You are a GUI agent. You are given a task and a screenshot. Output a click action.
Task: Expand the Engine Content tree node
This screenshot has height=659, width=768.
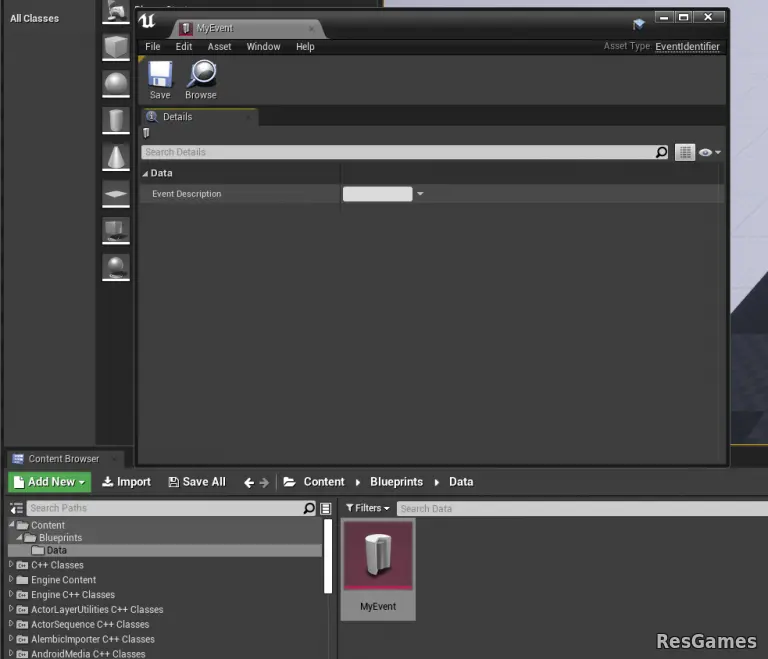(11, 579)
